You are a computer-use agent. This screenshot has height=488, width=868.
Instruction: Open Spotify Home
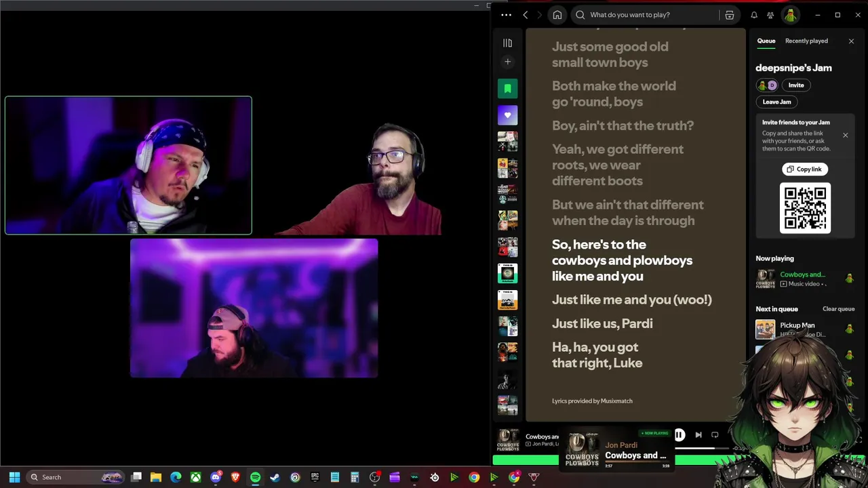point(557,15)
